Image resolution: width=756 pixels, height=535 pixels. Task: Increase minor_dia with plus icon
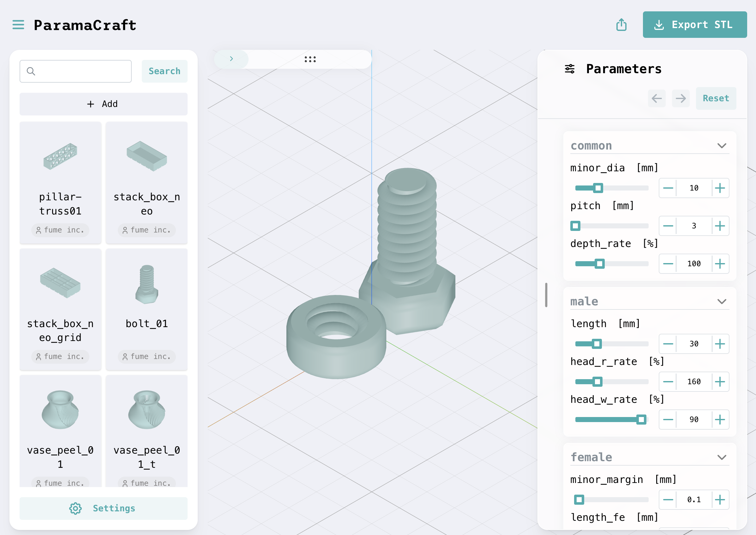(x=720, y=188)
